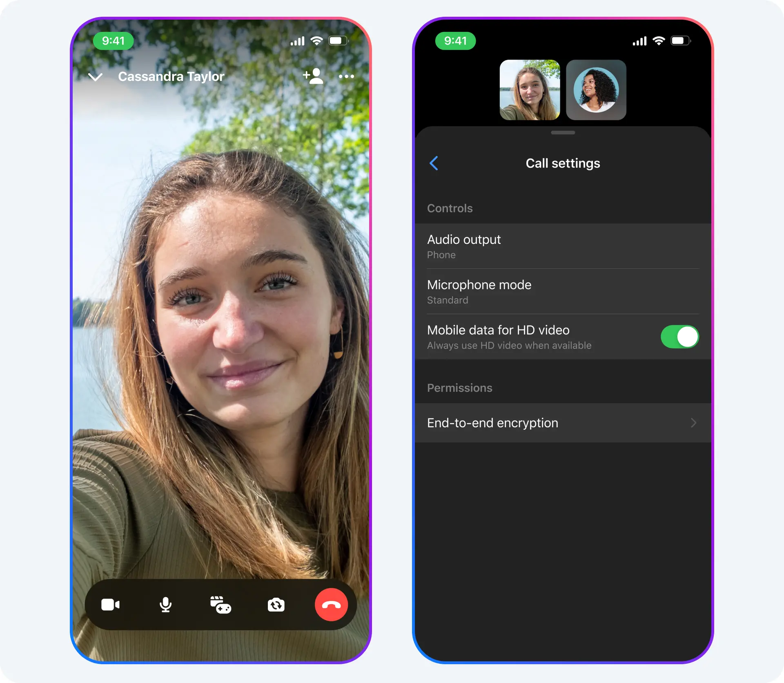View Permissions section in Call settings
784x683 pixels.
(x=461, y=388)
